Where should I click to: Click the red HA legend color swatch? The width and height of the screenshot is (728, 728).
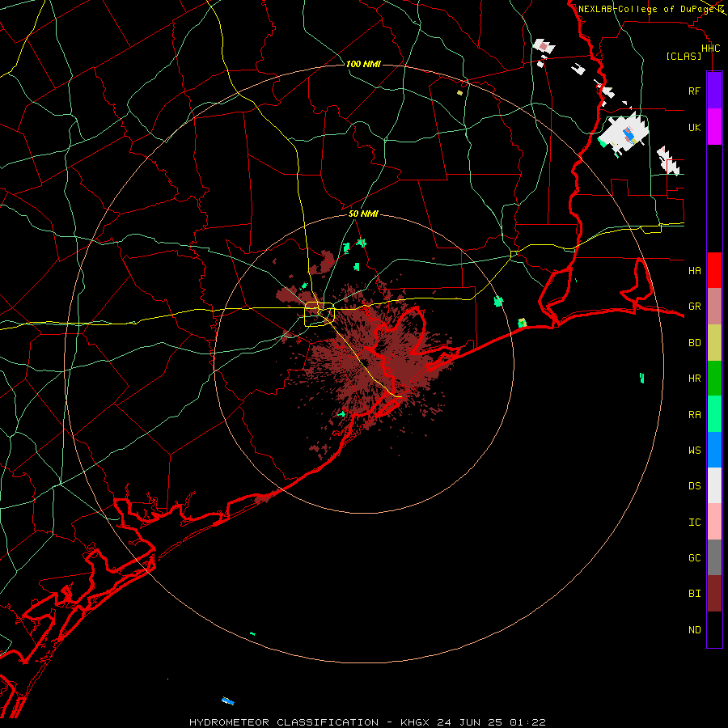714,270
